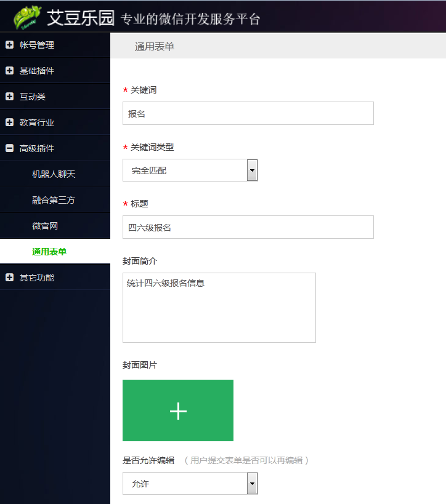This screenshot has height=504, width=446.
Task: Click the 标题 field with 四六级报名
Action: click(x=248, y=227)
